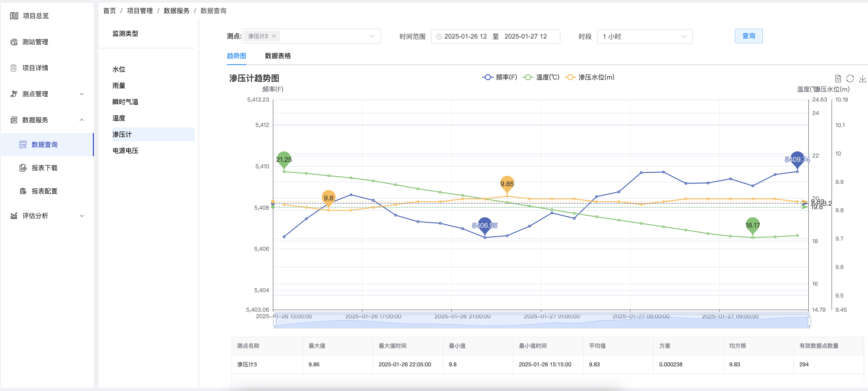The image size is (868, 391).
Task: Click the 查询 button
Action: pos(749,36)
